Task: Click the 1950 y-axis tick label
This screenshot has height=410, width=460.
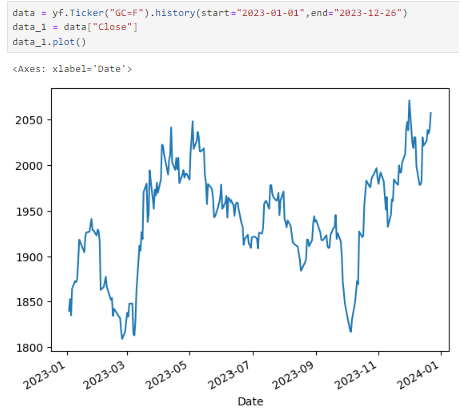Action: click(x=29, y=211)
